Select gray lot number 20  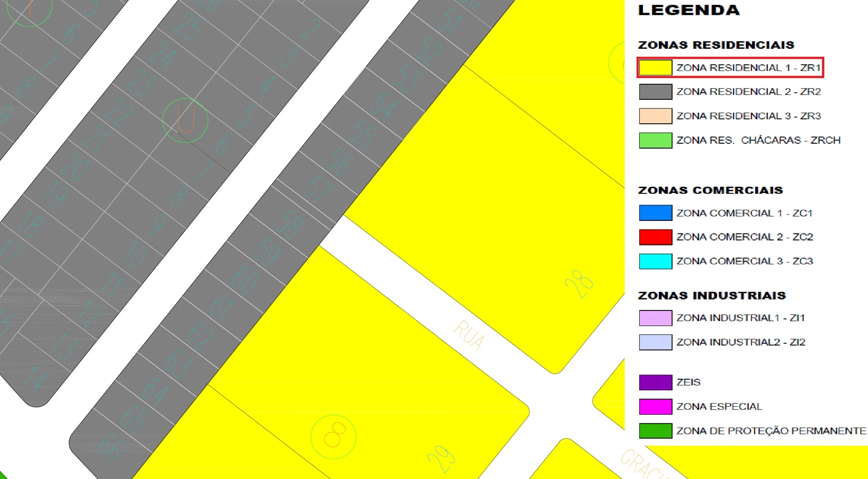pos(75,168)
